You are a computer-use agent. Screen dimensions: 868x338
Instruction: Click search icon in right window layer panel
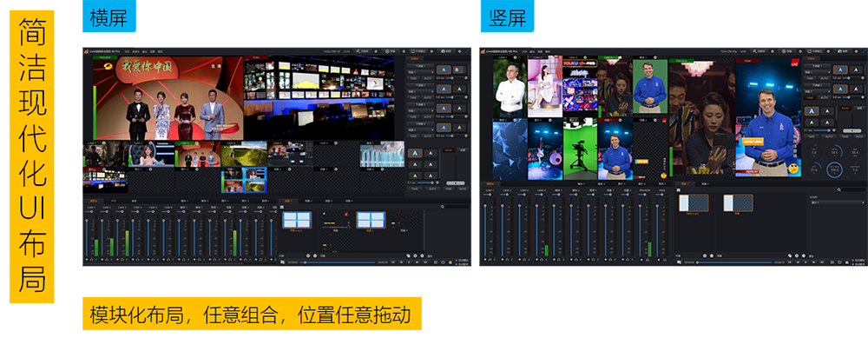pyautogui.click(x=838, y=189)
